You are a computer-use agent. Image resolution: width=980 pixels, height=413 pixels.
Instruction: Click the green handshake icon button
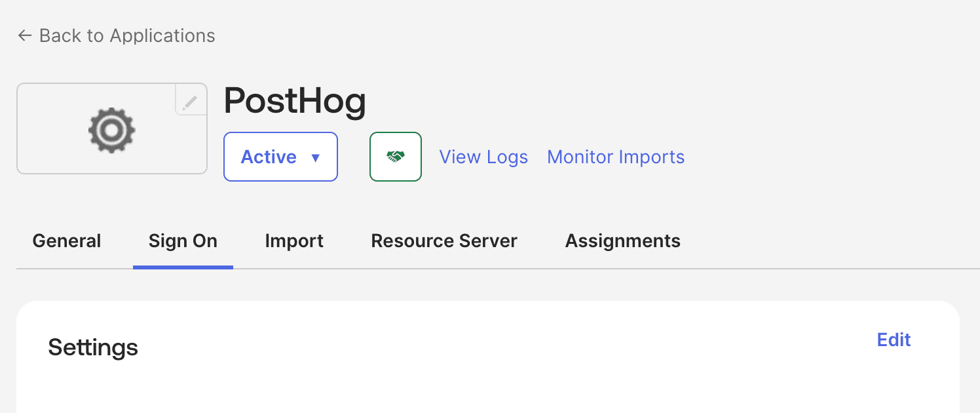coord(396,157)
